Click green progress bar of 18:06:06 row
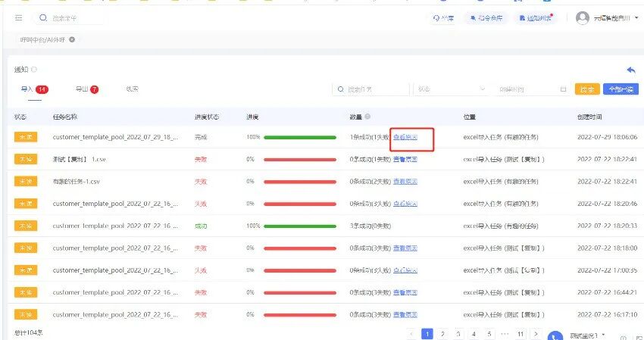Viewport: 644px width, 340px height. coord(300,138)
